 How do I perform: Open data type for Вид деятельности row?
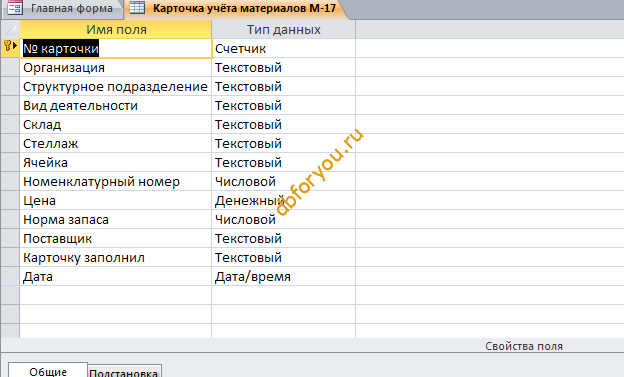[283, 105]
